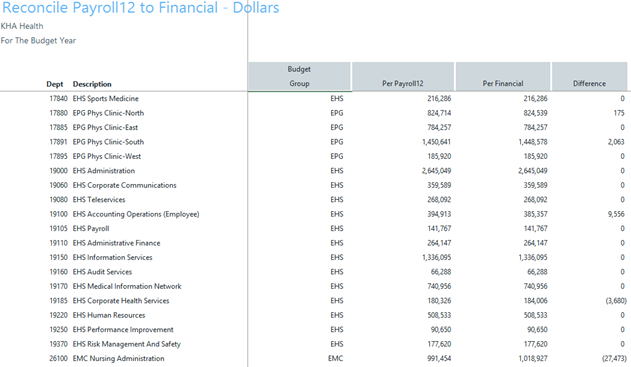Image resolution: width=631 pixels, height=367 pixels.
Task: Click the Per Financial column header
Action: click(503, 76)
